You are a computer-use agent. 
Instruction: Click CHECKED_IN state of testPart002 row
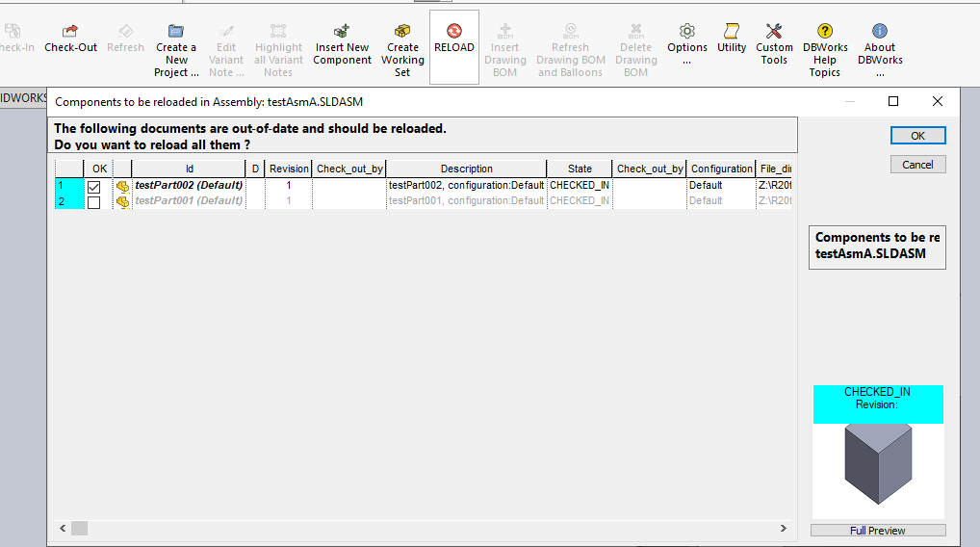click(x=580, y=185)
